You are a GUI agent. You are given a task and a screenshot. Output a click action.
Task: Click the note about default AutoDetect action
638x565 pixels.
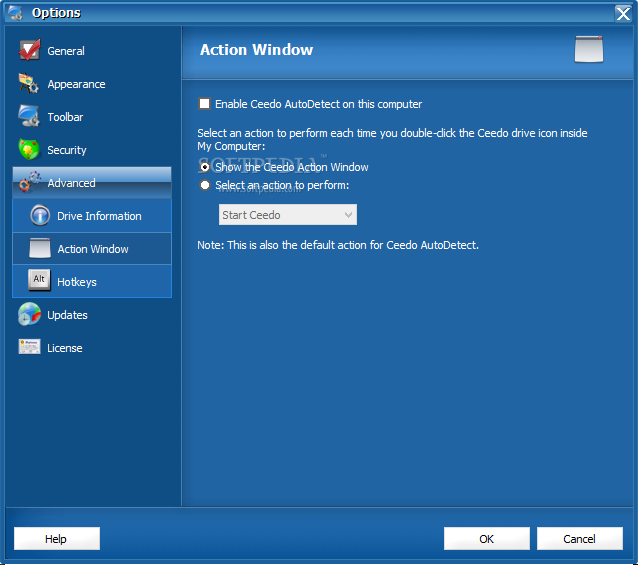click(338, 245)
